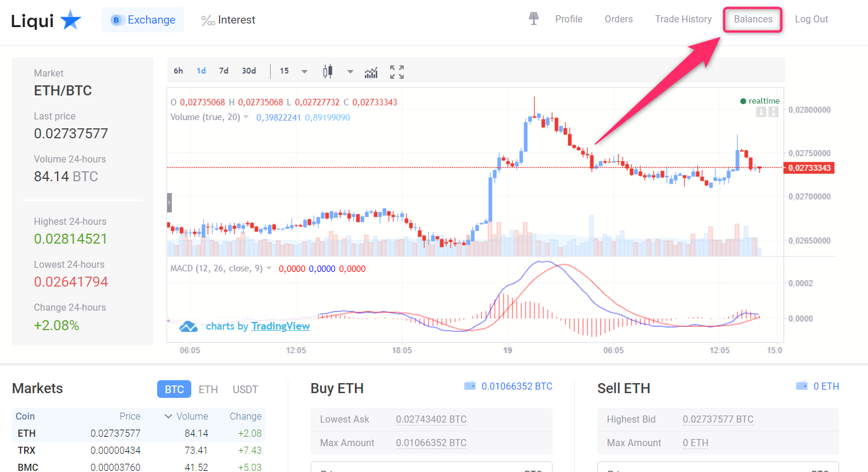Viewport: 868px width, 472px height.
Task: Switch to the Interest tab
Action: (228, 20)
